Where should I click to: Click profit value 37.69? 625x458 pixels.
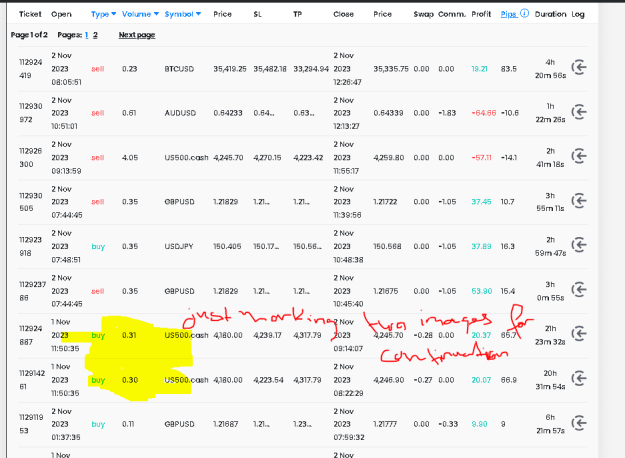[x=481, y=246]
